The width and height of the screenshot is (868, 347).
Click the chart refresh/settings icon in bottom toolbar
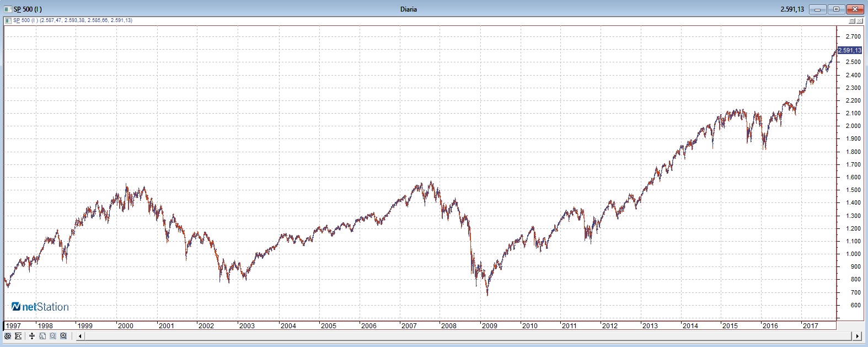[8, 336]
